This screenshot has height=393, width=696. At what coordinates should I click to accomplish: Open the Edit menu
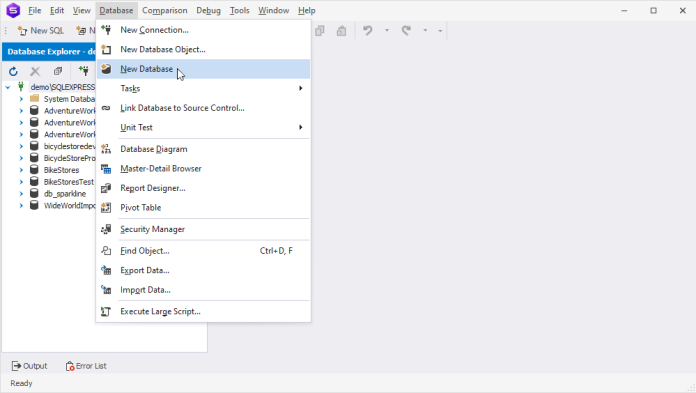click(x=57, y=10)
